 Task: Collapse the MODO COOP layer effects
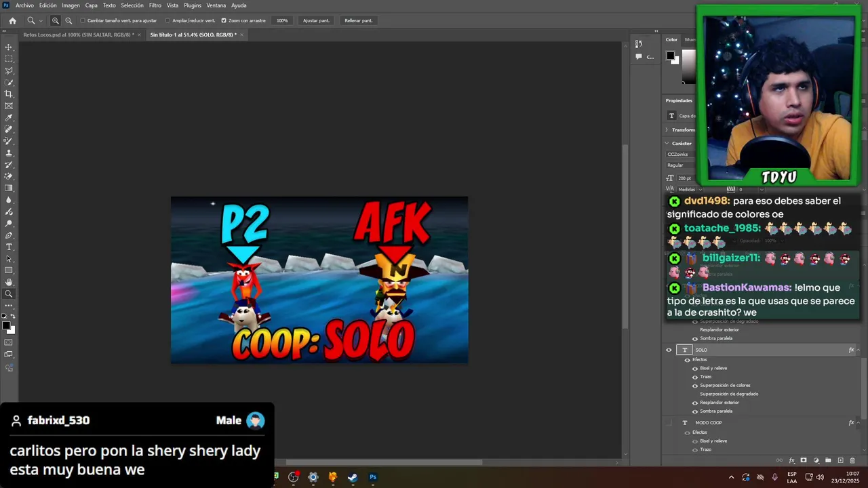pyautogui.click(x=859, y=422)
